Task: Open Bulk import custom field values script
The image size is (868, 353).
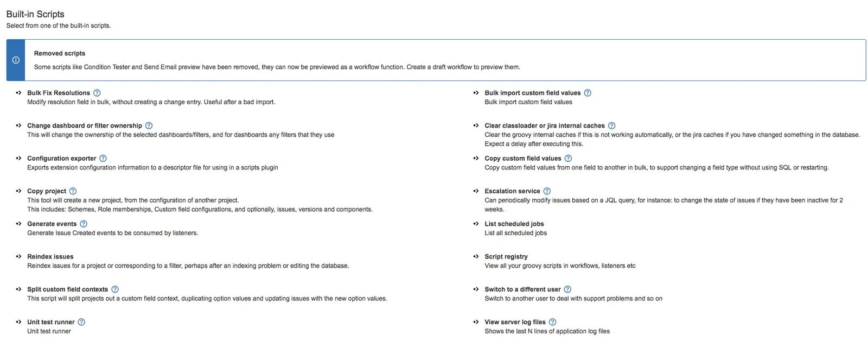Action: 533,93
